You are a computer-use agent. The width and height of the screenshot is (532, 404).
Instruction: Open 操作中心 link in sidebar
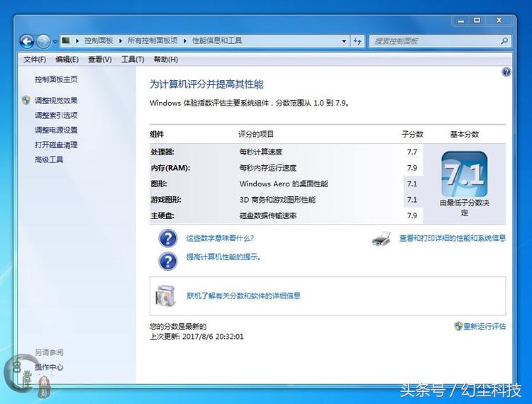(x=49, y=367)
